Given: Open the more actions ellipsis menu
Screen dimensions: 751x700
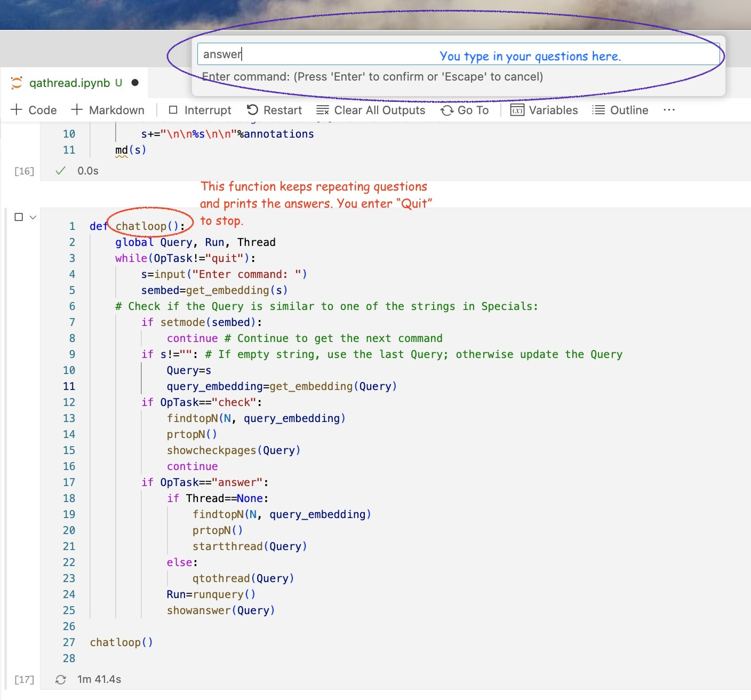Looking at the screenshot, I should tap(669, 110).
